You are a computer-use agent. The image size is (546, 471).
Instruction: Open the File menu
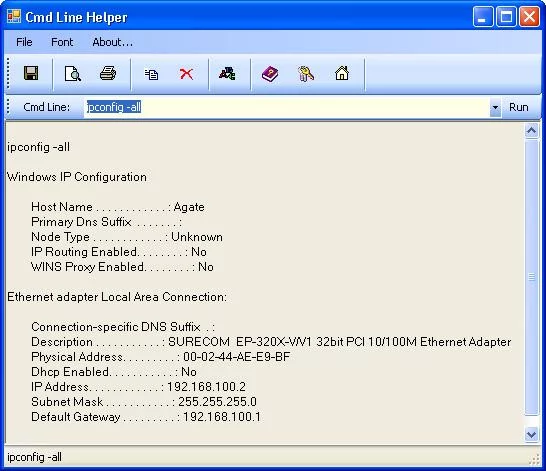click(24, 42)
